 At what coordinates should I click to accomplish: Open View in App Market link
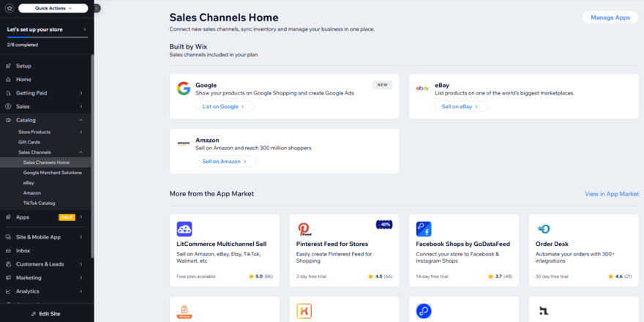point(612,194)
